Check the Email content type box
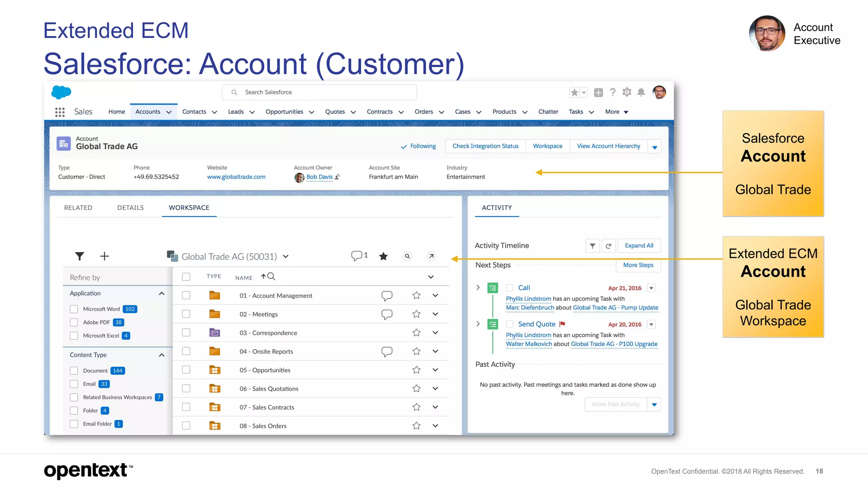This screenshot has width=868, height=488. [74, 384]
